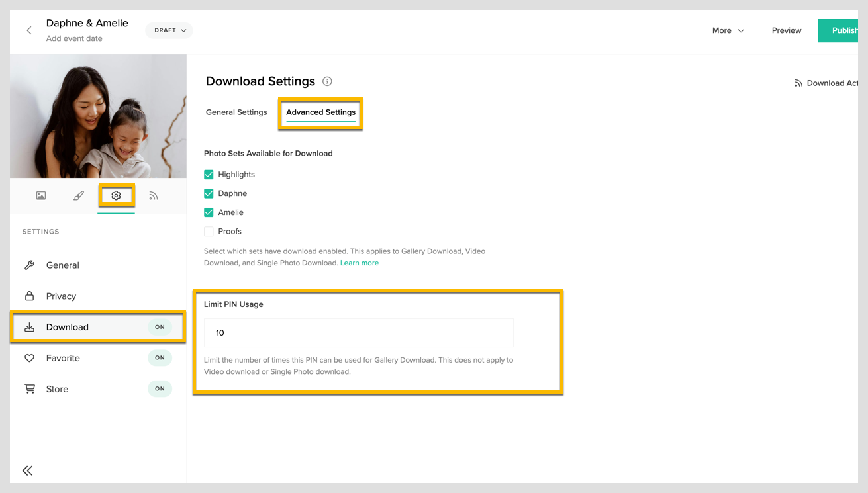Click the Settings gear icon

pyautogui.click(x=116, y=195)
